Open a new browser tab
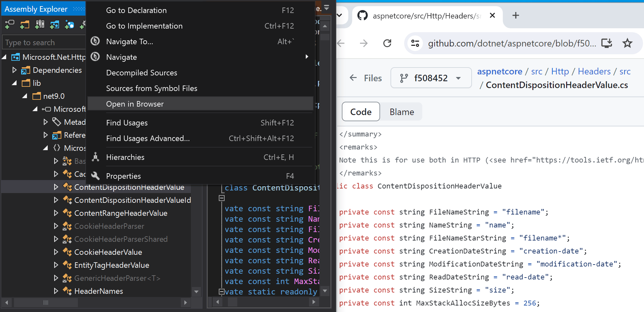The width and height of the screenshot is (644, 312). click(515, 16)
